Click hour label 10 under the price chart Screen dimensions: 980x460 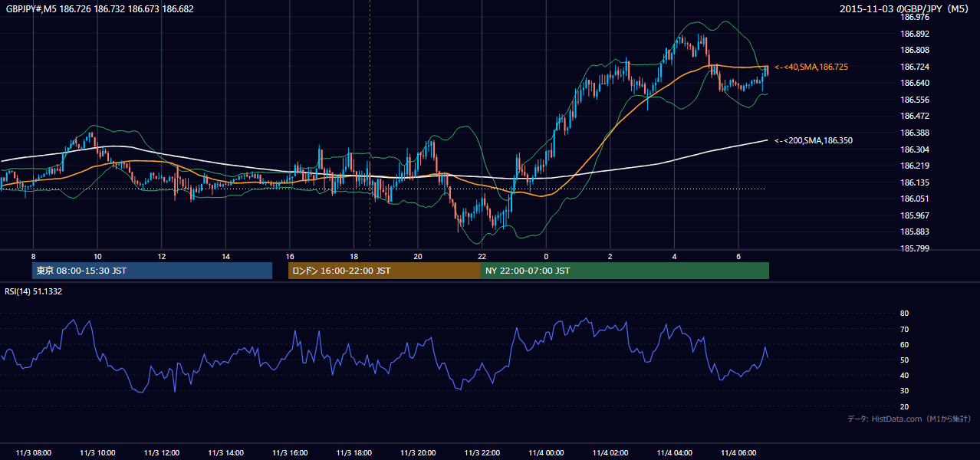(97, 256)
